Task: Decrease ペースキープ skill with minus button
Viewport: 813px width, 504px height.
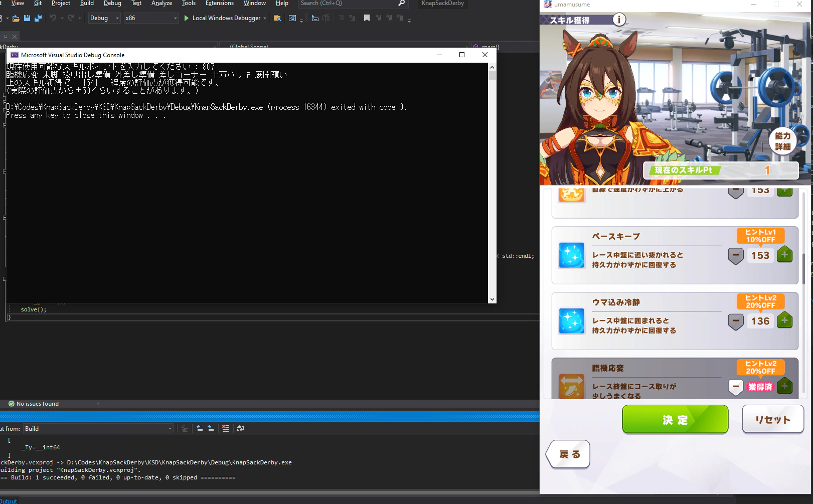Action: pyautogui.click(x=736, y=255)
